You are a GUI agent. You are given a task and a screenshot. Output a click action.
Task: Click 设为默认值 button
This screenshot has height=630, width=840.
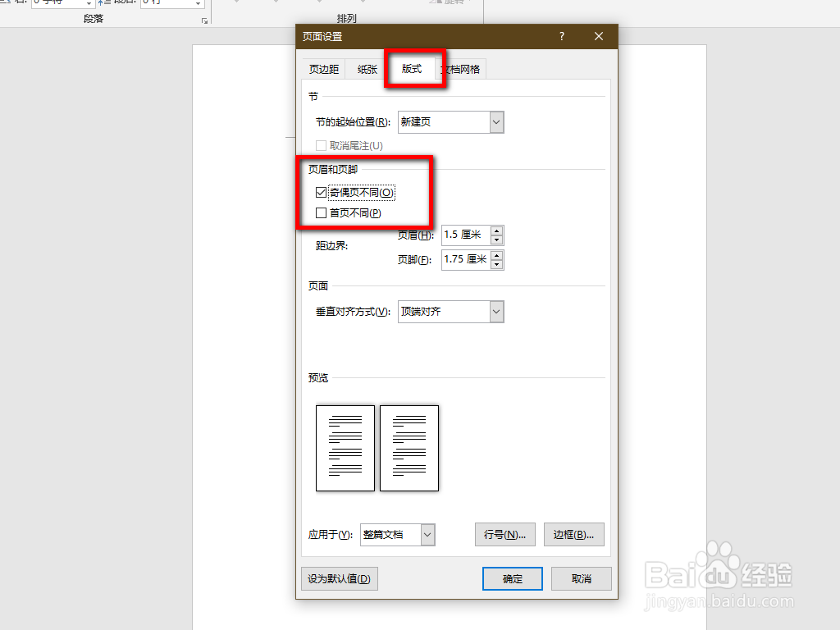click(x=340, y=578)
